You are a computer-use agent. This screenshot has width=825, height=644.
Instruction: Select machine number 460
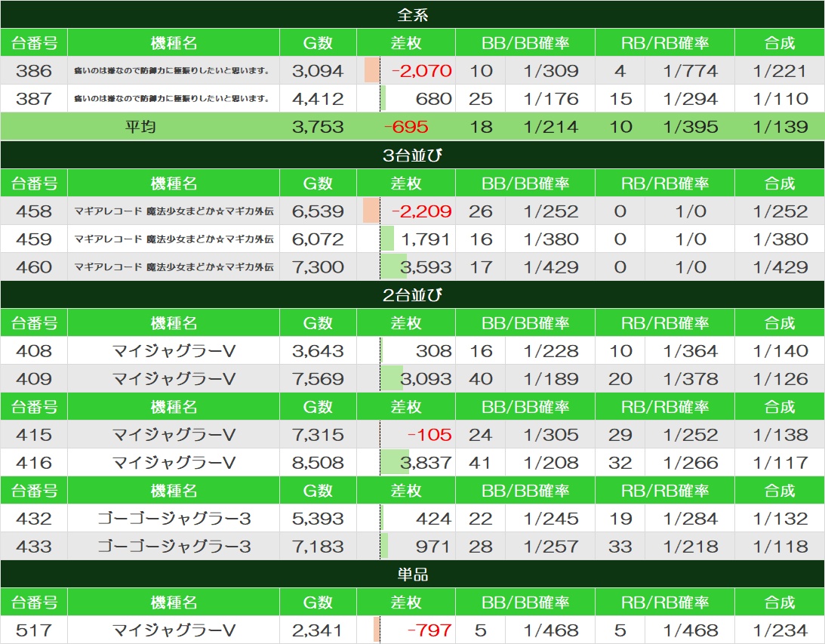34,267
